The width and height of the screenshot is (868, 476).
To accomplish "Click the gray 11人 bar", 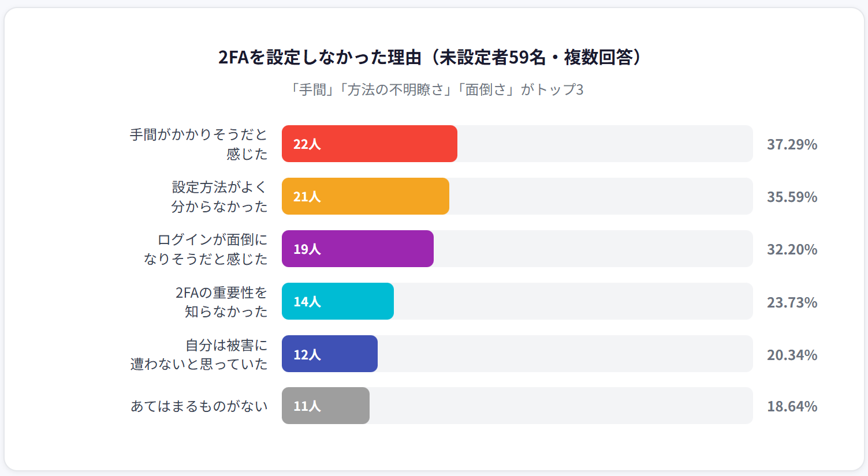I will click(x=326, y=406).
